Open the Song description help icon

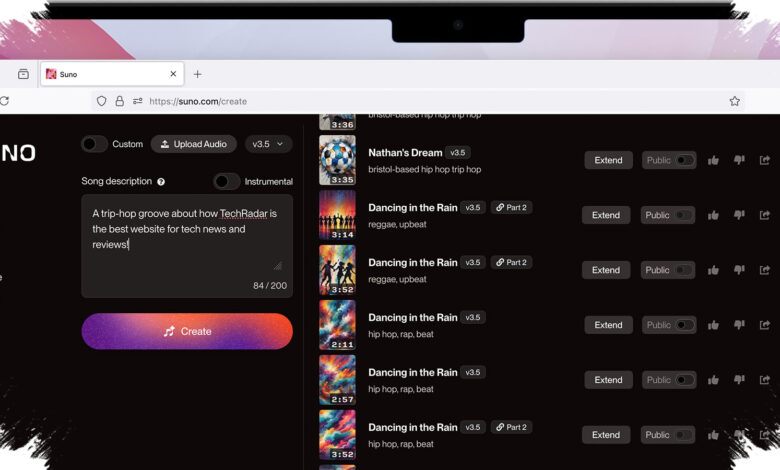pos(161,182)
